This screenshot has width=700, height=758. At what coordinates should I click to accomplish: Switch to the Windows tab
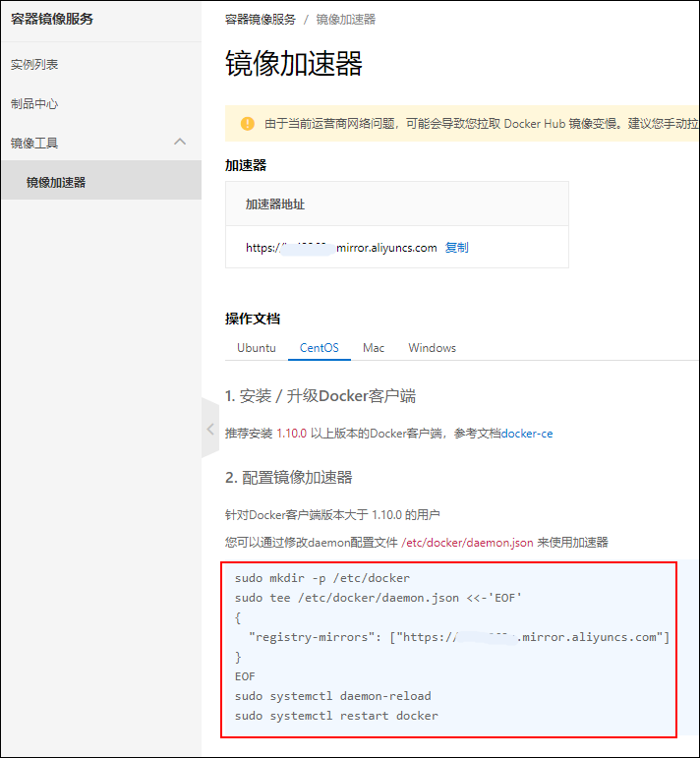[x=432, y=348]
